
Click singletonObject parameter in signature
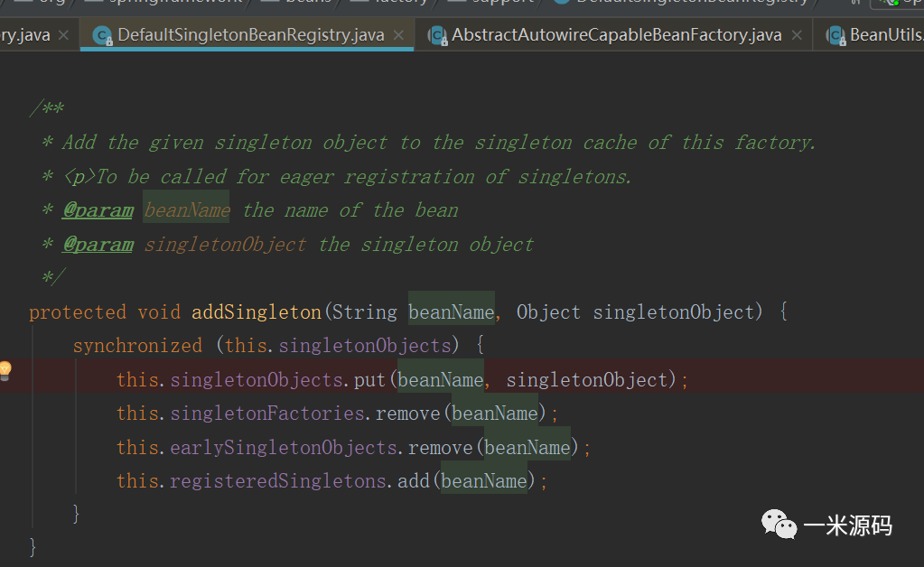(x=674, y=312)
